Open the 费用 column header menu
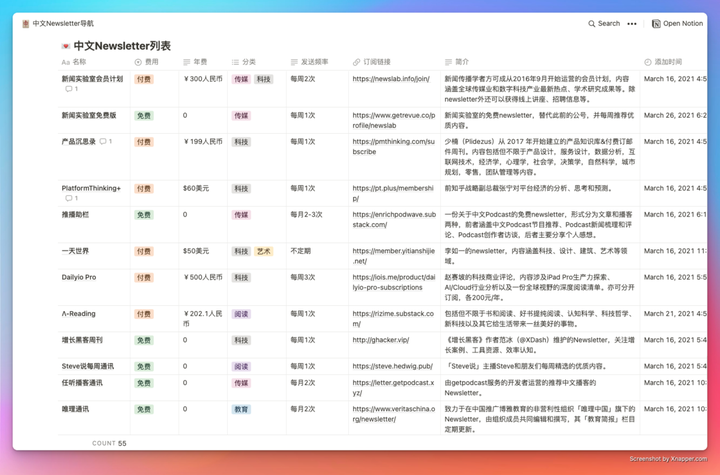The image size is (720, 475). pos(145,62)
